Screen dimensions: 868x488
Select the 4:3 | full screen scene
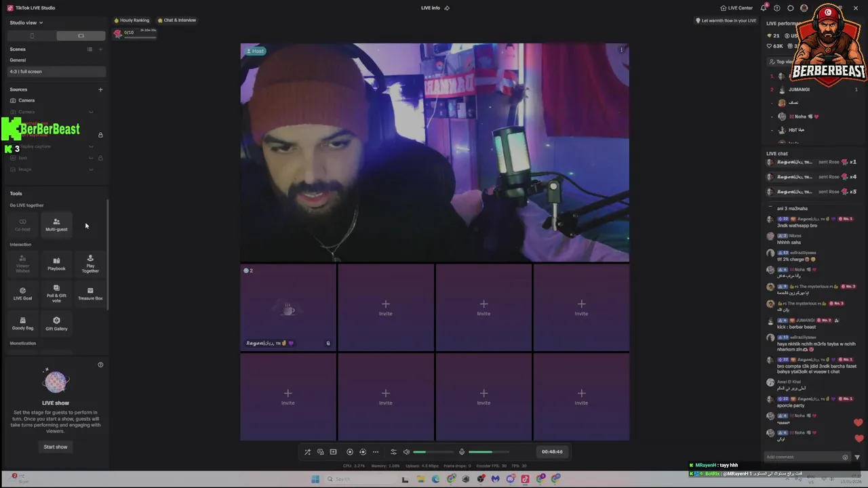[56, 71]
